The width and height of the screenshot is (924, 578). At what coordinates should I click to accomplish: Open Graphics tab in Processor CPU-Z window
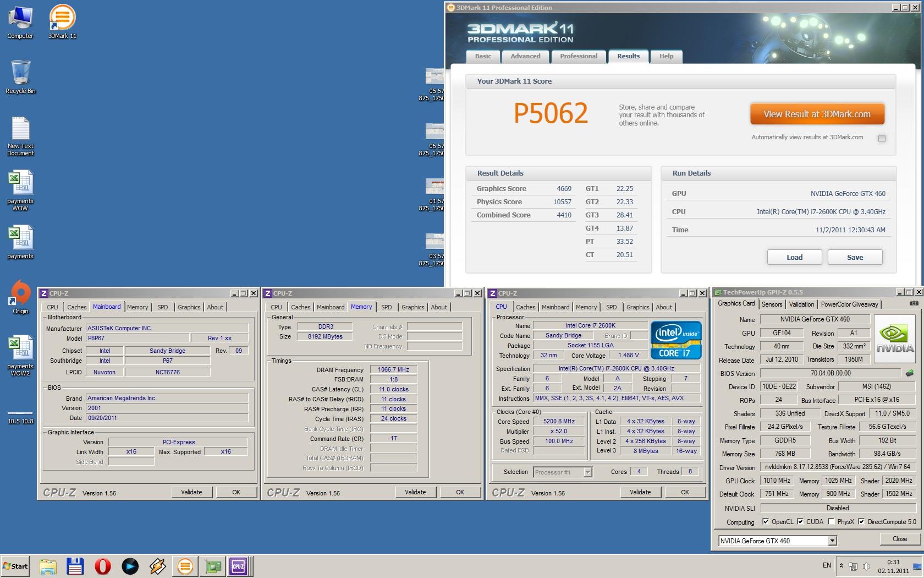[x=637, y=307]
